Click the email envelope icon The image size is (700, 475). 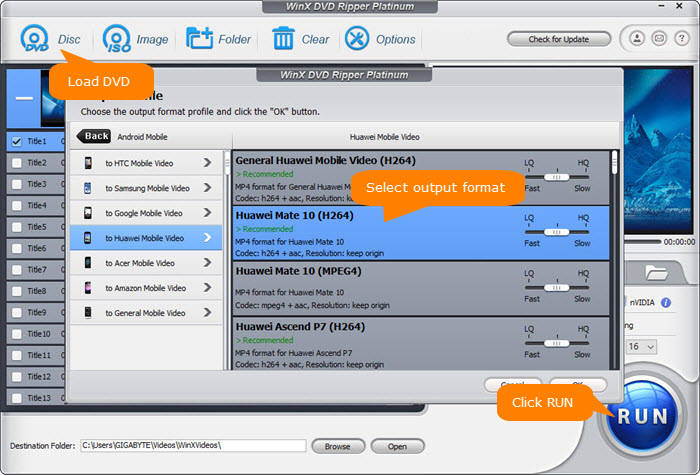point(659,38)
